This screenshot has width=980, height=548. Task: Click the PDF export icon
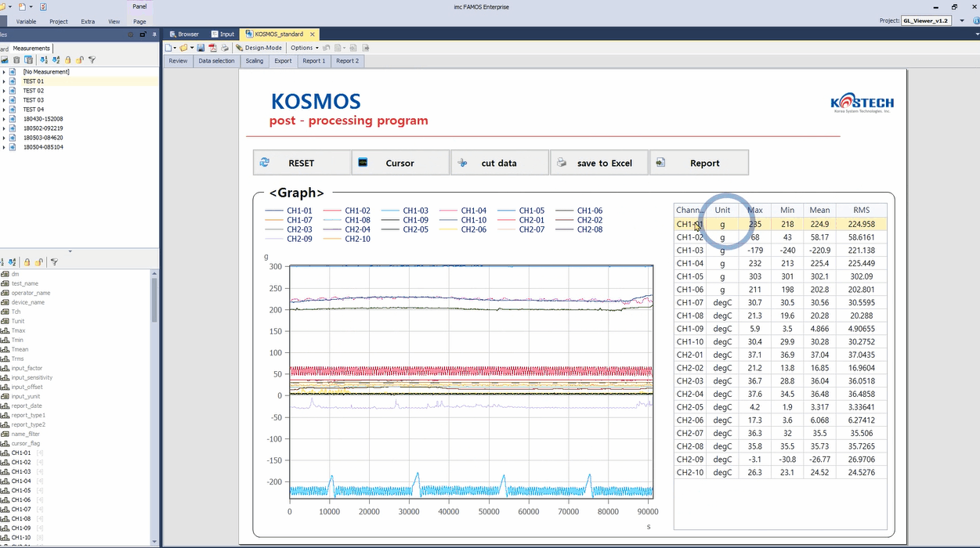coord(212,48)
